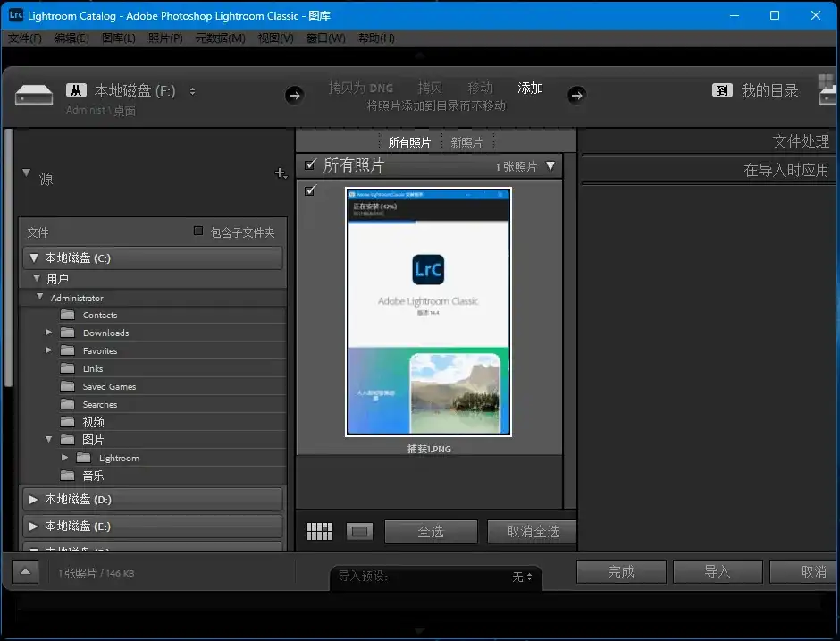
Task: Click the left panel vertical scrollbar
Action: 9,259
